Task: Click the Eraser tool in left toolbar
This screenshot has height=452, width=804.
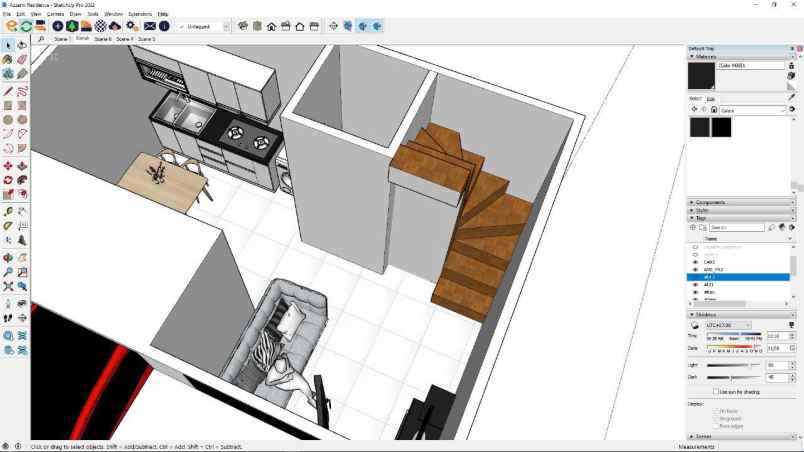Action: click(22, 59)
